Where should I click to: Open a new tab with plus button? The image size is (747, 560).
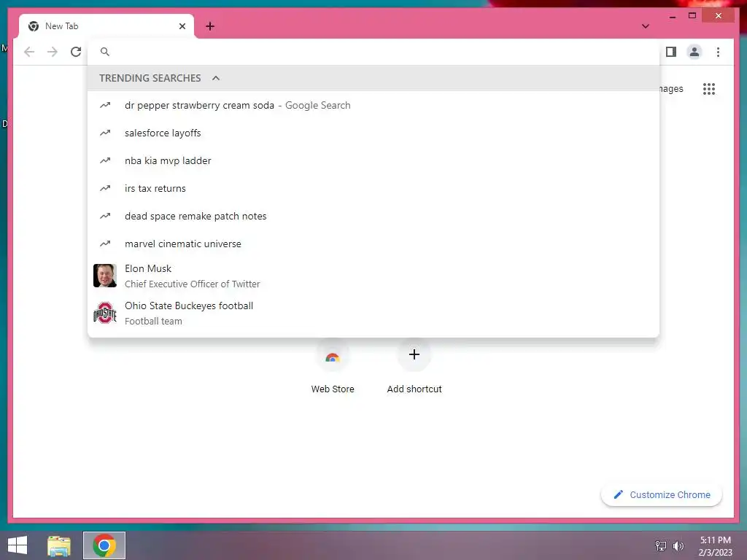click(x=210, y=26)
